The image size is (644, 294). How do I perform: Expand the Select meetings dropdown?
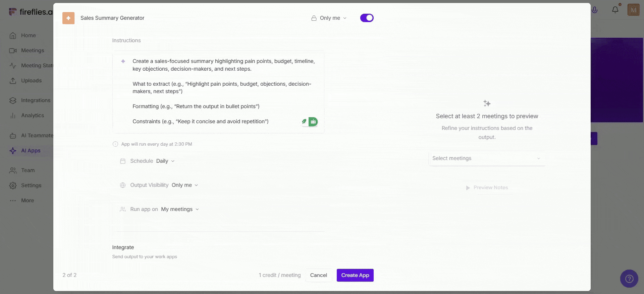coord(487,158)
